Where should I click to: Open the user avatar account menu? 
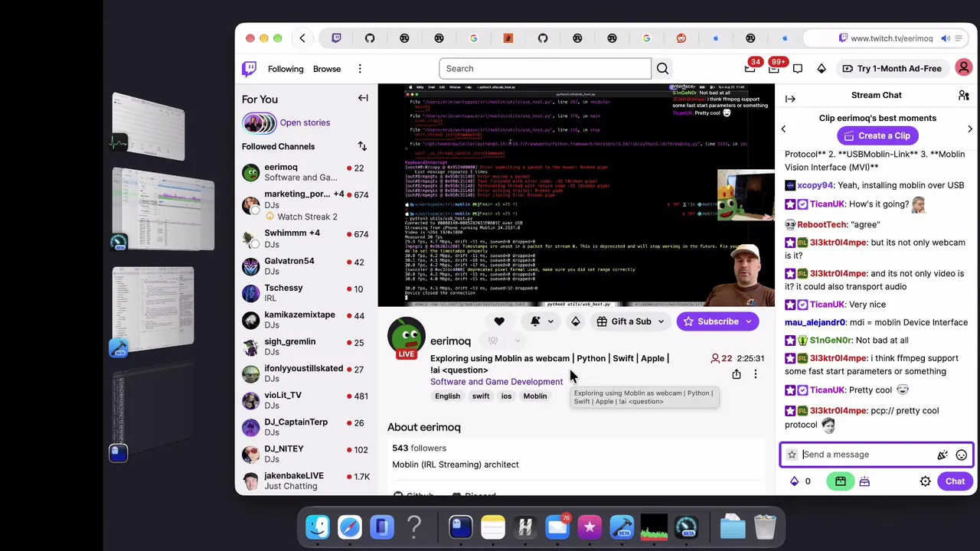[964, 68]
